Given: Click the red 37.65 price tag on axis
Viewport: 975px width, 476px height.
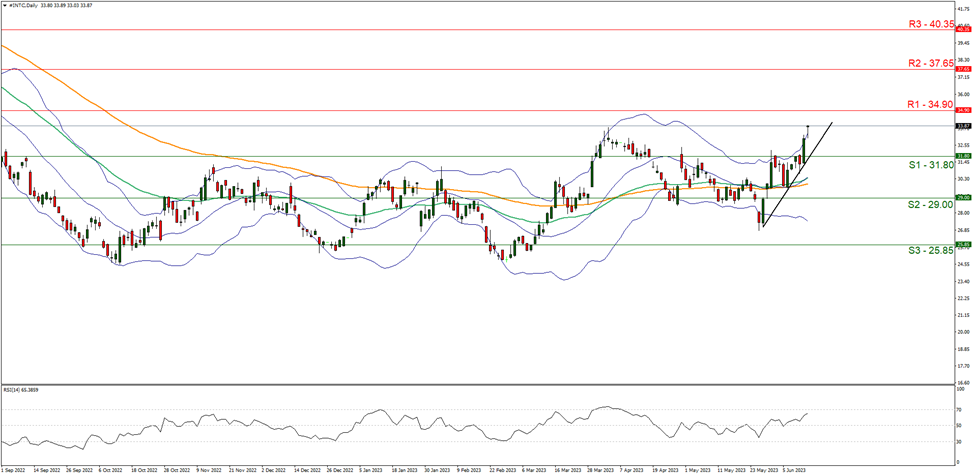Looking at the screenshot, I should pos(962,70).
